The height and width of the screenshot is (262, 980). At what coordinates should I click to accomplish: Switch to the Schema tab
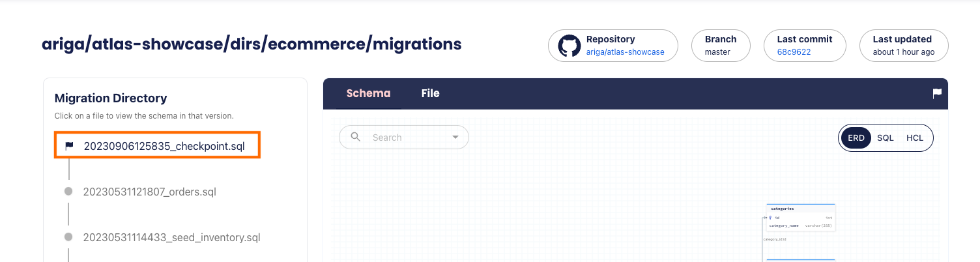point(368,93)
